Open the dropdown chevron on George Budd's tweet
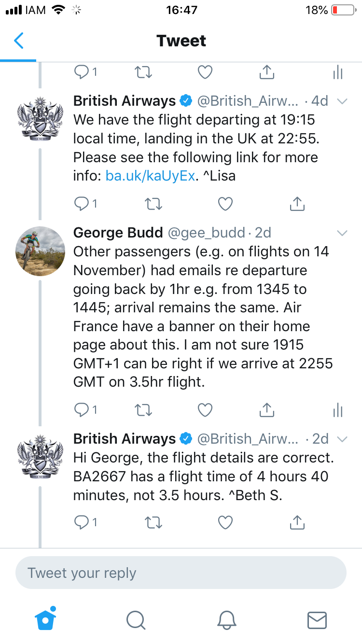The width and height of the screenshot is (362, 644). [x=342, y=233]
